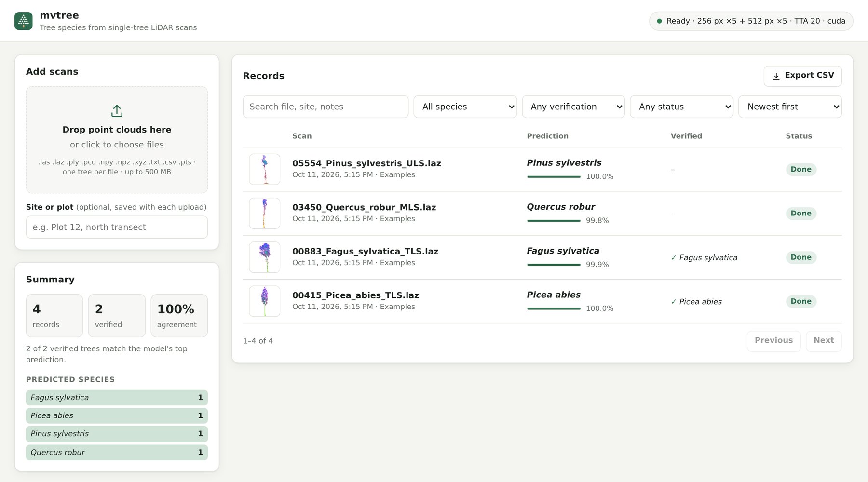Select file 05554_Pinus_sylvestris_ULS.laz
Image resolution: width=868 pixels, height=482 pixels.
pyautogui.click(x=366, y=163)
